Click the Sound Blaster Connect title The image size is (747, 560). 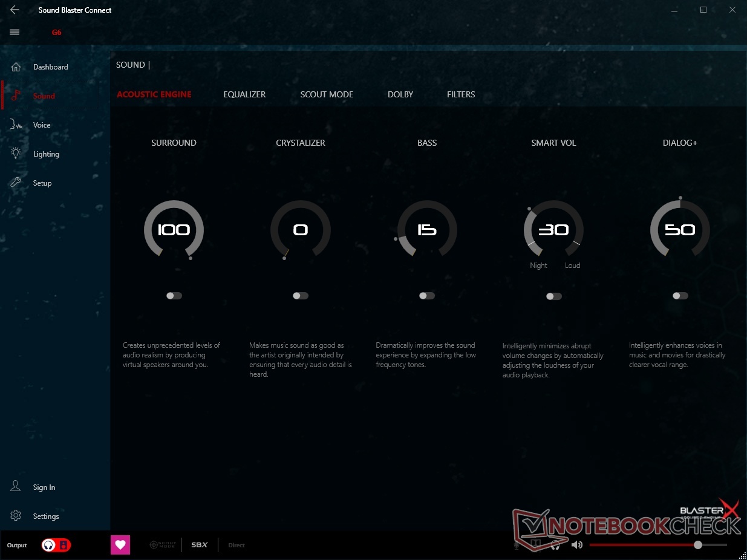[x=75, y=10]
